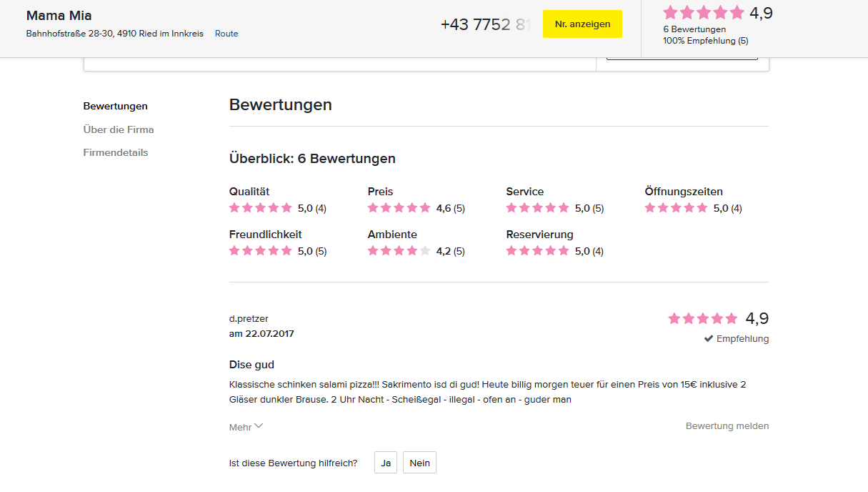Open the Route link

(226, 34)
